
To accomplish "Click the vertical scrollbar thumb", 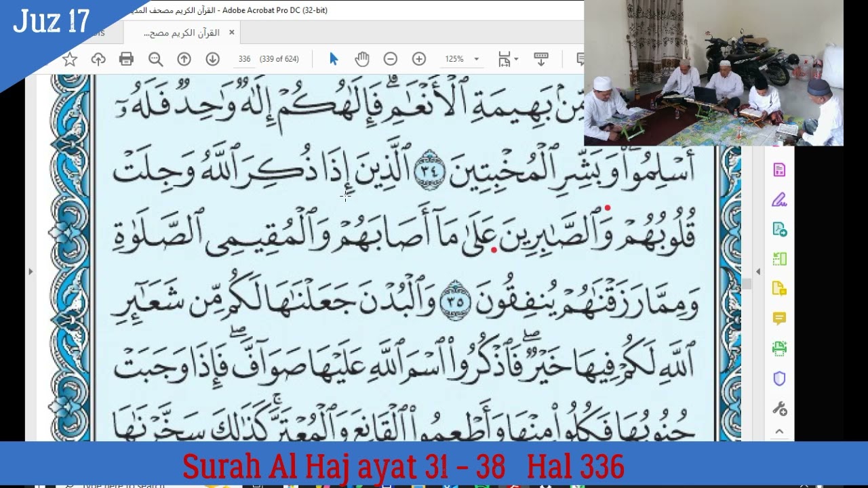I will (x=747, y=284).
